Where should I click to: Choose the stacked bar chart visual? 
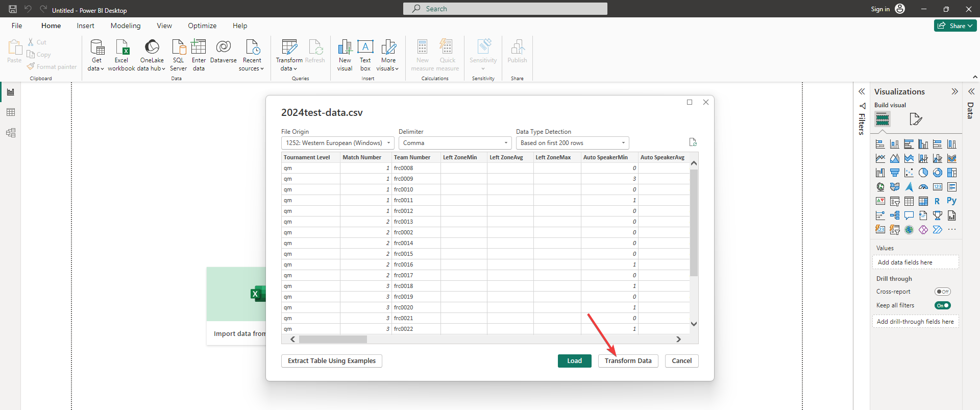[880, 144]
